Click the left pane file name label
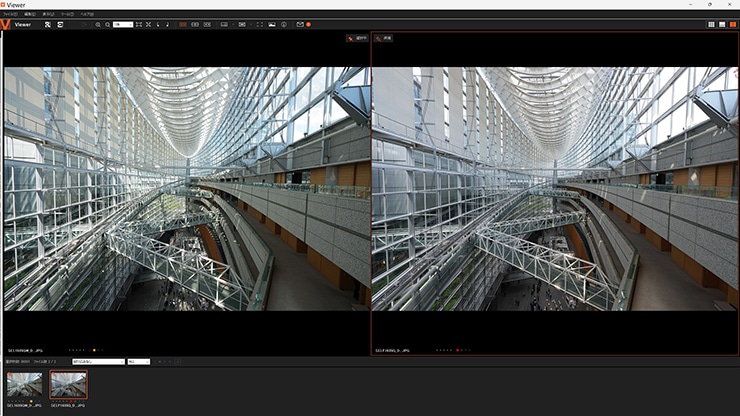 [x=25, y=351]
